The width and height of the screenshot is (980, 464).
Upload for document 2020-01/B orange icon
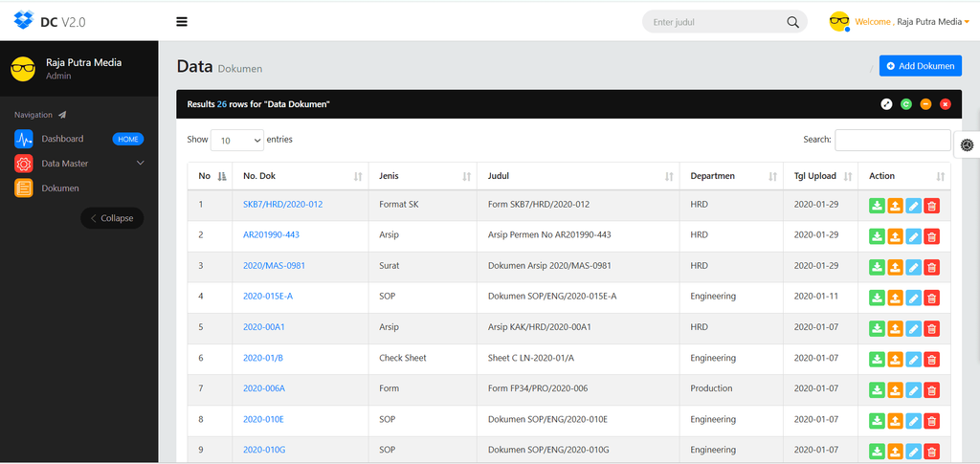(x=895, y=359)
